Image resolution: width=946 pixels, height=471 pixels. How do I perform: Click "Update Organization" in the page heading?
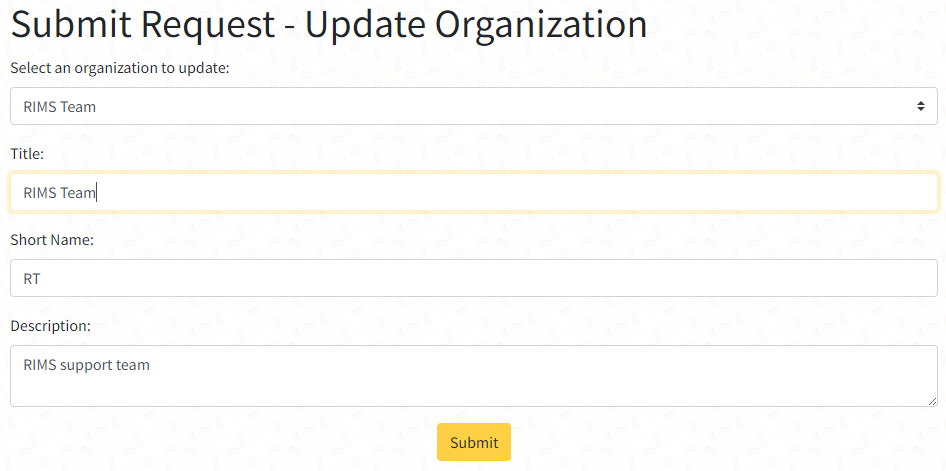[476, 25]
